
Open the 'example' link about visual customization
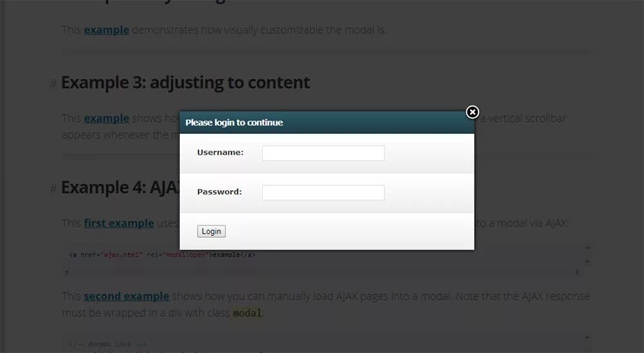point(106,30)
